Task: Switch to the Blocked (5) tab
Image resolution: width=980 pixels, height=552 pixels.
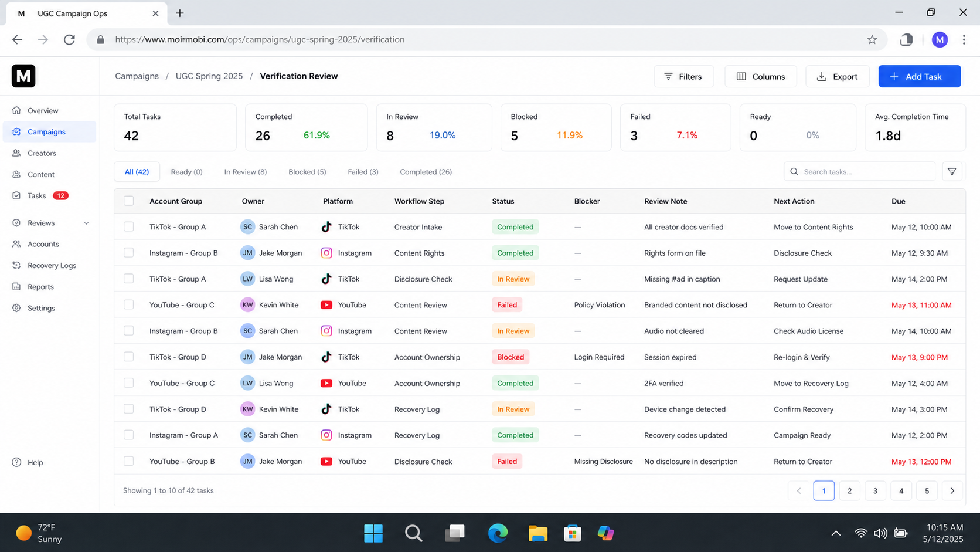Action: tap(307, 172)
